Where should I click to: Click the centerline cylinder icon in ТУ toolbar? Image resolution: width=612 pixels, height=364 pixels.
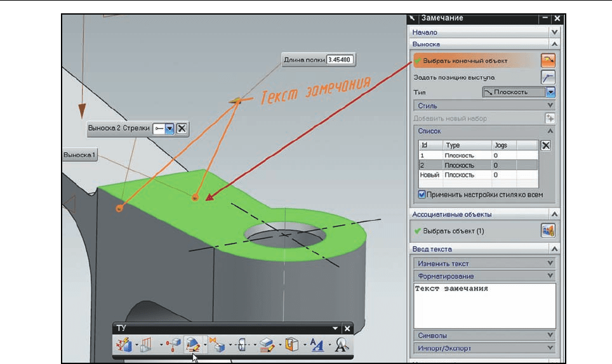(x=242, y=345)
